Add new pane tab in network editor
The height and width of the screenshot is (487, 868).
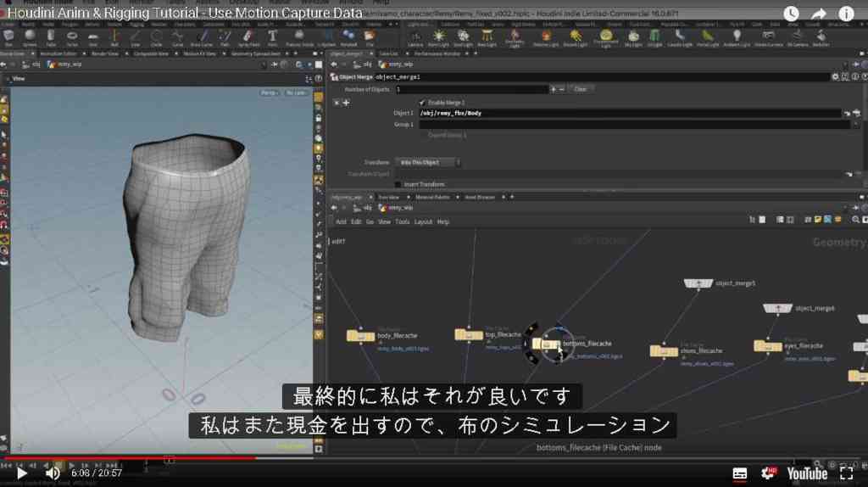[512, 197]
